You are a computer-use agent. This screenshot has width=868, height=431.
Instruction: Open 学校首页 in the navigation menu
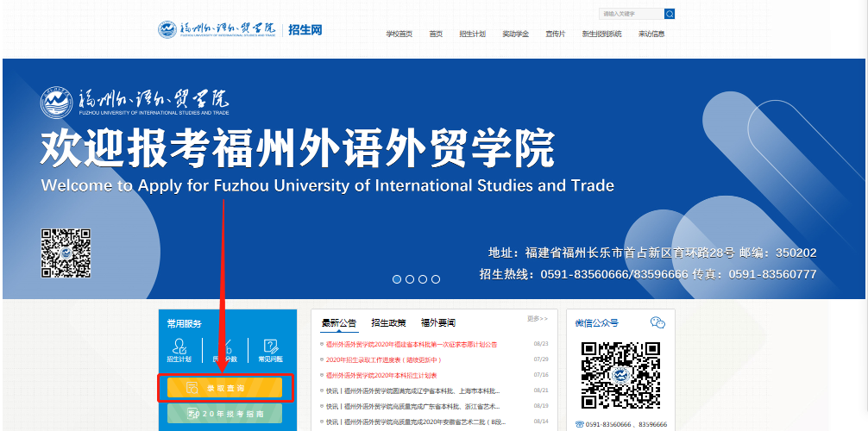[399, 34]
